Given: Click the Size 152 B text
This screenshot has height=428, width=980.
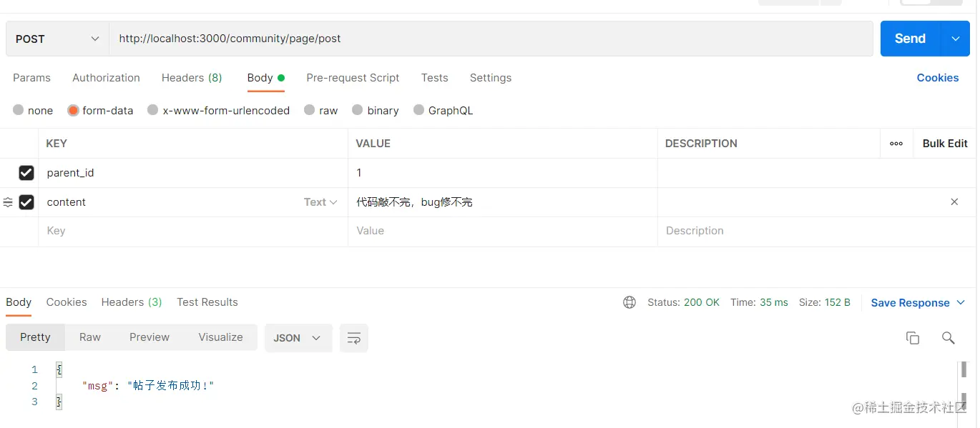Looking at the screenshot, I should click(x=825, y=302).
